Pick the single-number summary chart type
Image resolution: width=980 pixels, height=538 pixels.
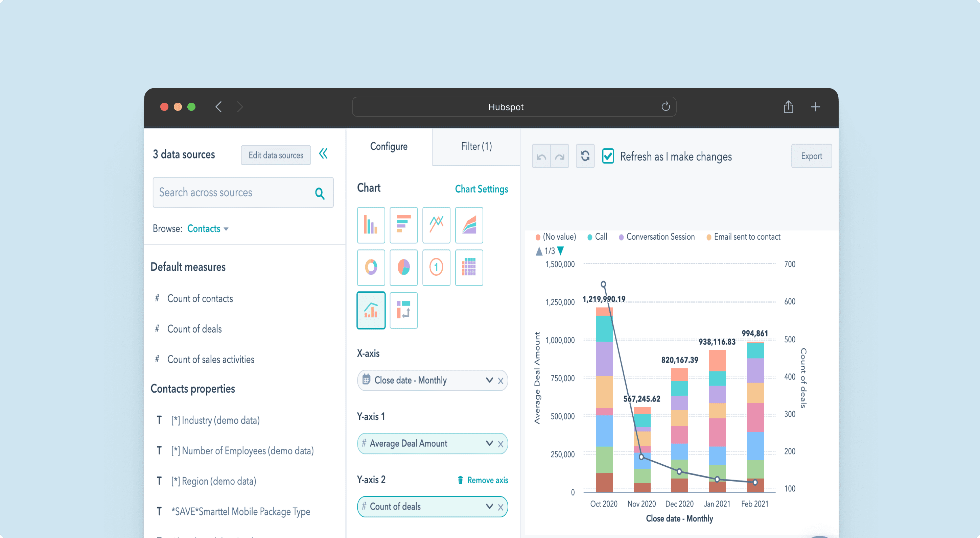click(x=436, y=268)
